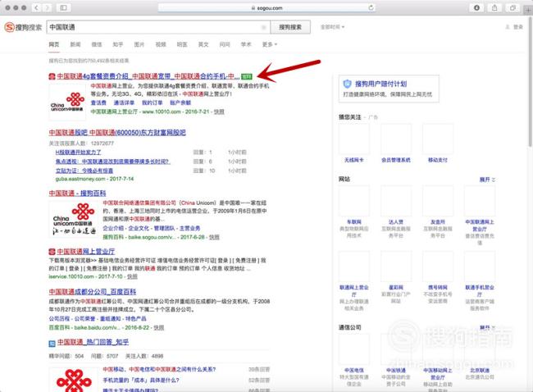
Task: Click the 北京联通 company link
Action: click(480, 370)
